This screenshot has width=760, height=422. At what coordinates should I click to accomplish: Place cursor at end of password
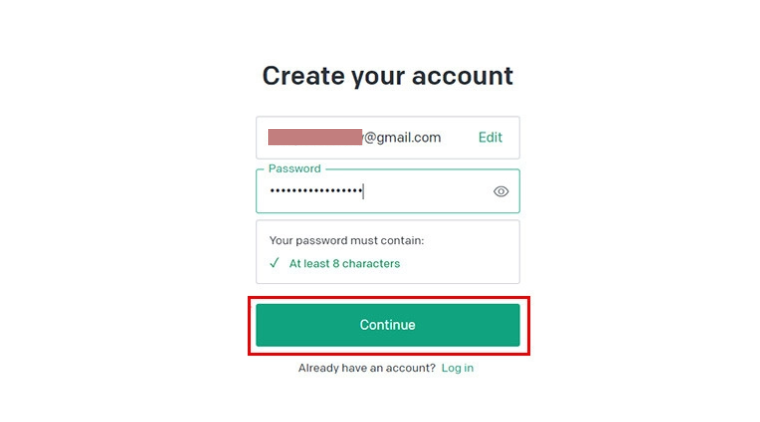click(364, 191)
